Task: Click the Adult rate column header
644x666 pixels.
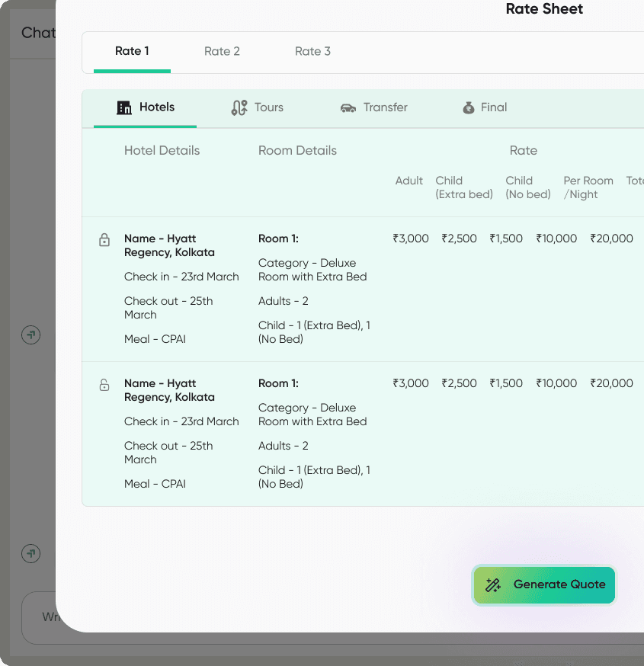Action: click(409, 181)
